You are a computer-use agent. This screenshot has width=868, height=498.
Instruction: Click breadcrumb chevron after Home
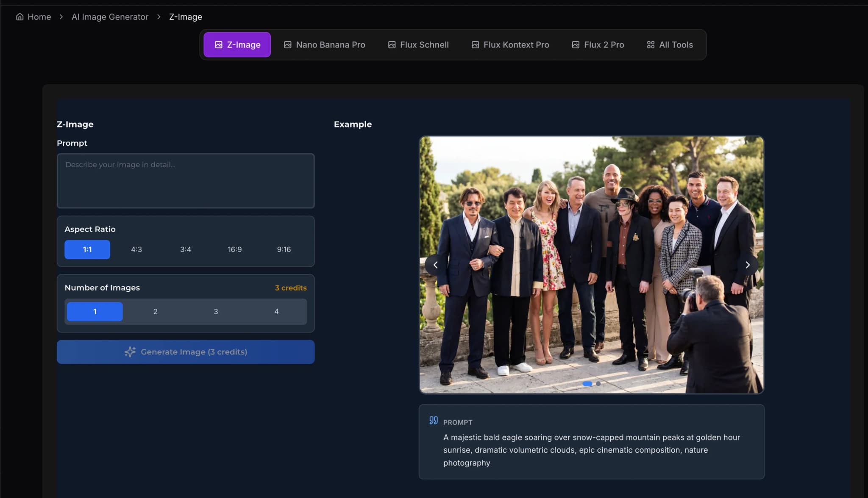coord(61,17)
